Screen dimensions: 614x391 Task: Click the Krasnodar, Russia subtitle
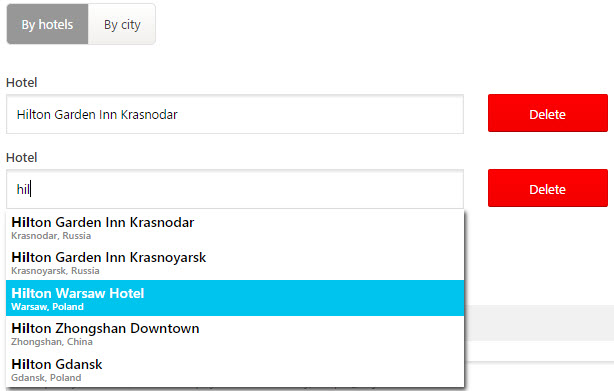coord(51,236)
